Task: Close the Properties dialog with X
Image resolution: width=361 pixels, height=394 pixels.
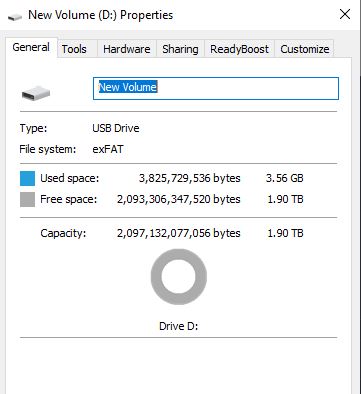Action: tap(345, 14)
